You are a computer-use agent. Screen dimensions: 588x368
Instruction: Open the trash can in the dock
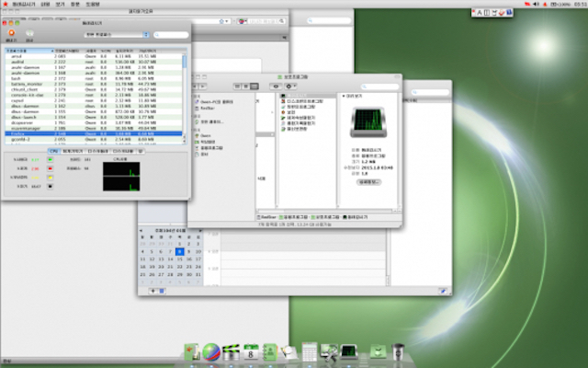coord(398,351)
